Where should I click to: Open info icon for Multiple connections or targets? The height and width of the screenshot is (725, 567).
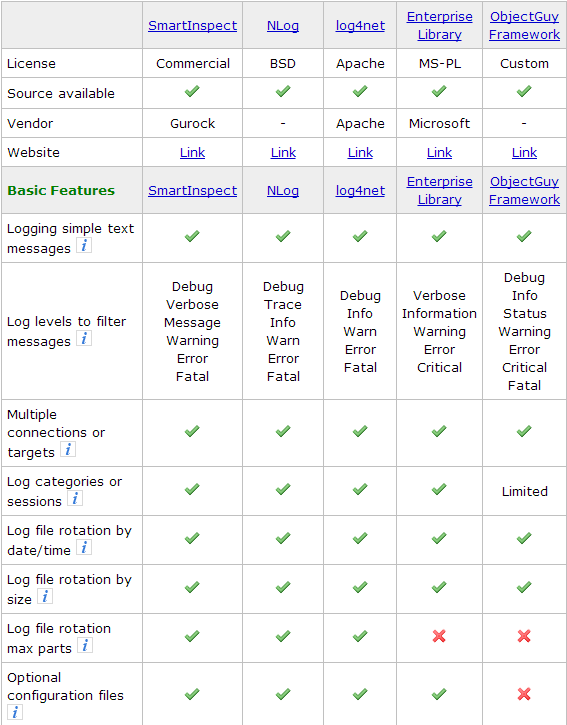(68, 449)
